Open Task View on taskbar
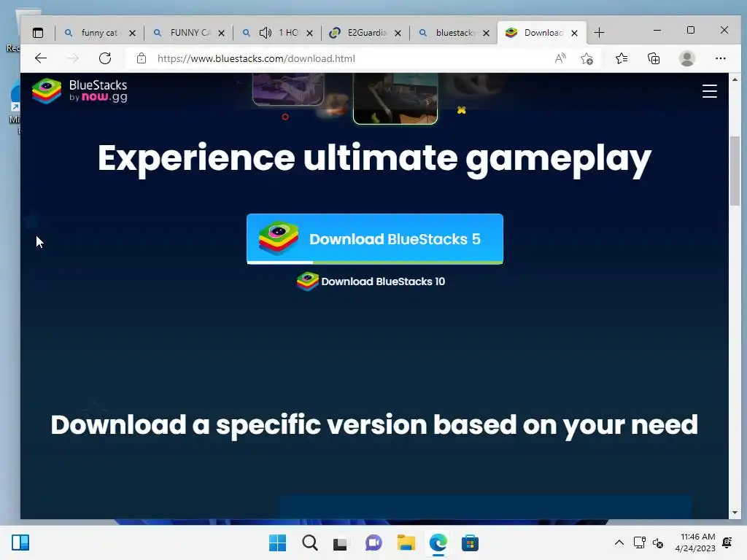747x560 pixels. point(341,542)
